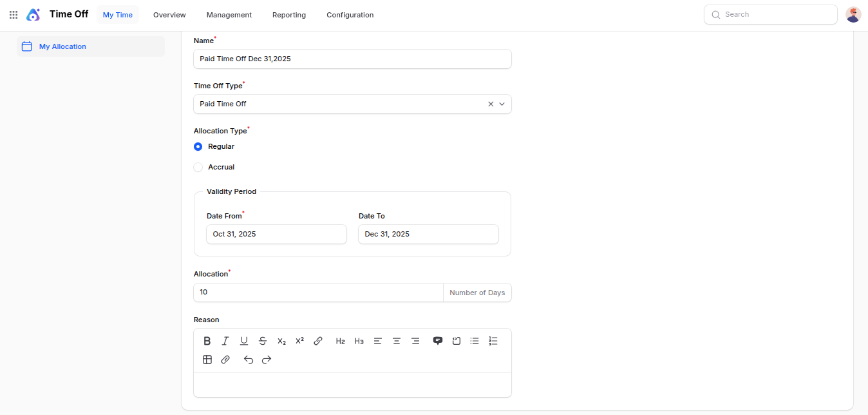Open the Date From date picker

[276, 234]
